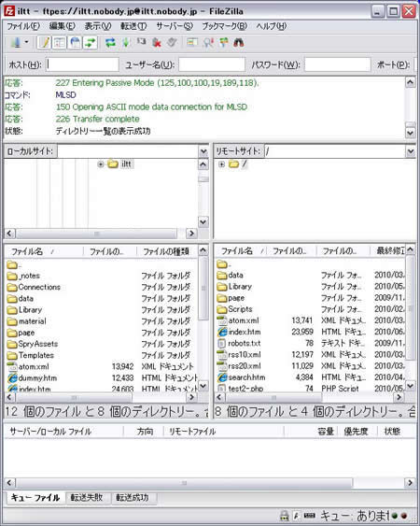Select local SpryAssets folder icon
420x526 pixels.
click(x=12, y=345)
